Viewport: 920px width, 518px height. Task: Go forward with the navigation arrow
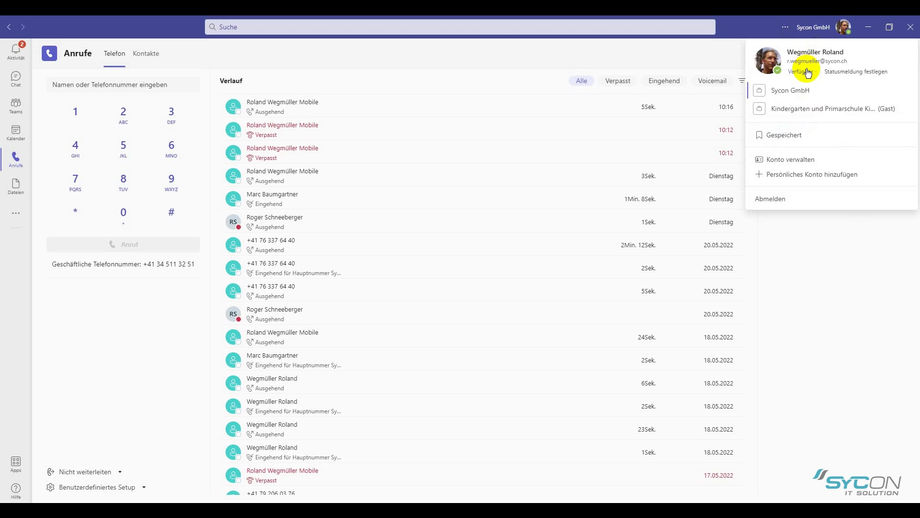click(x=22, y=27)
